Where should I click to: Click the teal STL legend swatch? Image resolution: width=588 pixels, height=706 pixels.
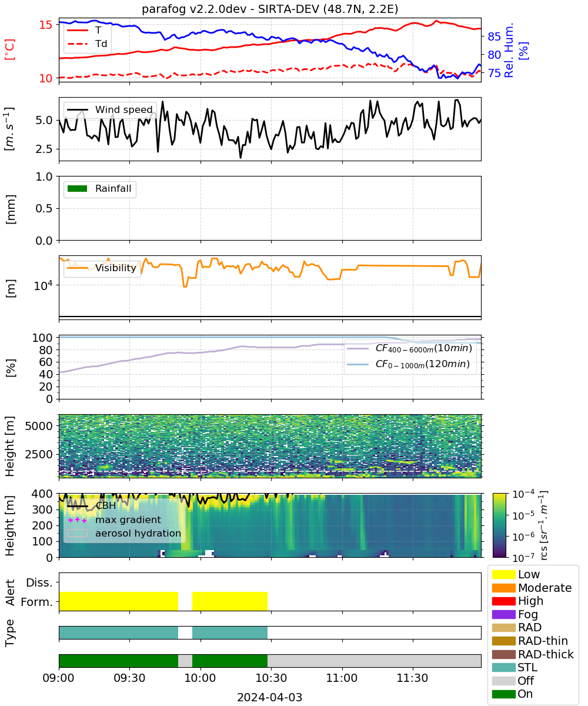click(x=503, y=667)
